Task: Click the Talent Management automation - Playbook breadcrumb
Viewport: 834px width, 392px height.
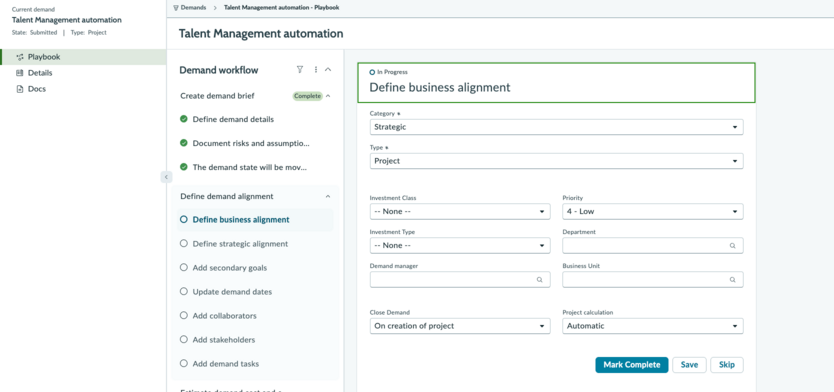Action: pyautogui.click(x=281, y=7)
